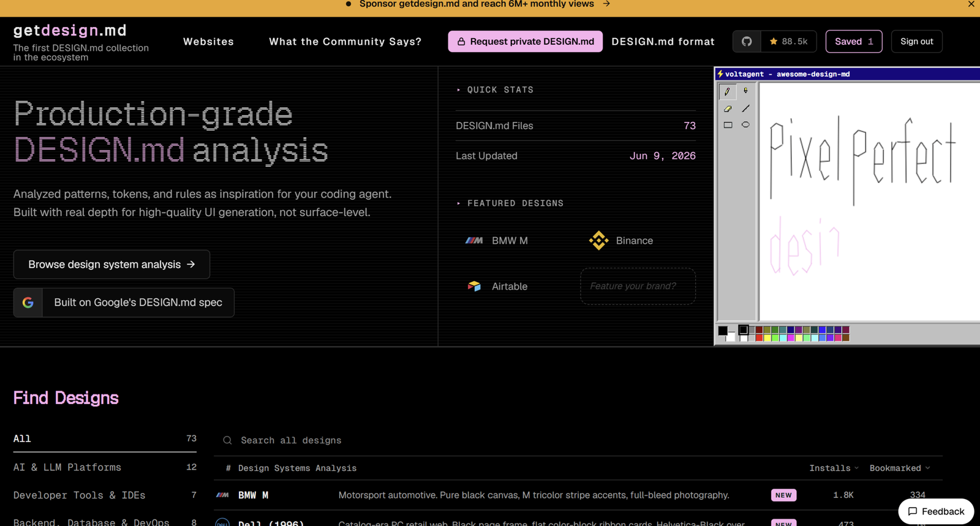Click 'Design Systems Analysis' column header

click(x=297, y=468)
